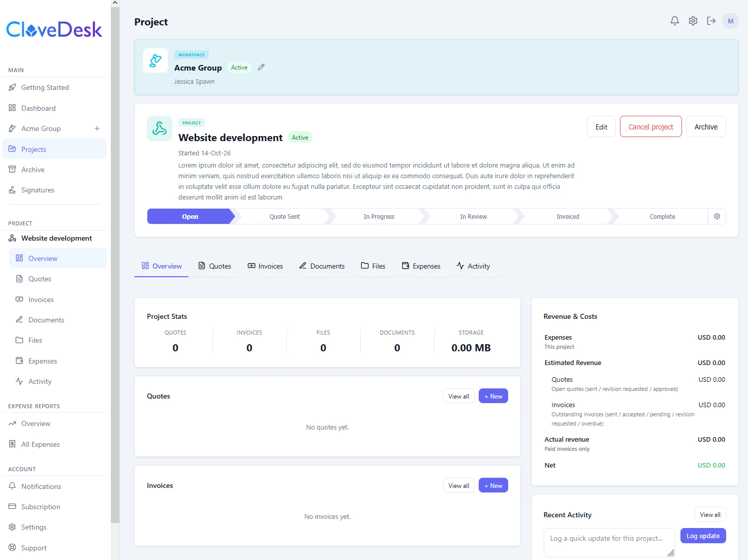Switch to the Activity tab
This screenshot has height=560, width=748.
pos(473,266)
